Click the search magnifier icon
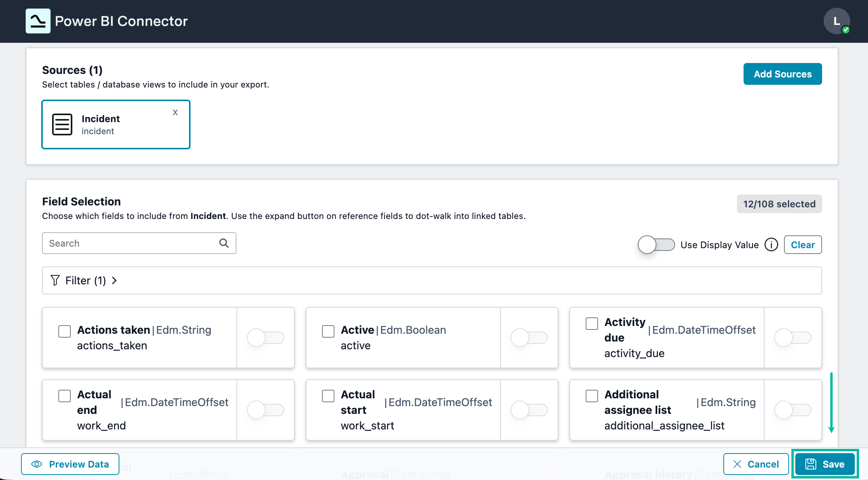868x480 pixels. tap(224, 243)
